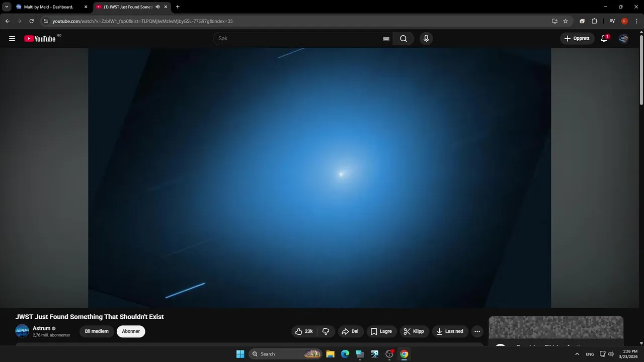644x362 pixels.
Task: Click the Windows taskbar Search box
Action: point(285,354)
